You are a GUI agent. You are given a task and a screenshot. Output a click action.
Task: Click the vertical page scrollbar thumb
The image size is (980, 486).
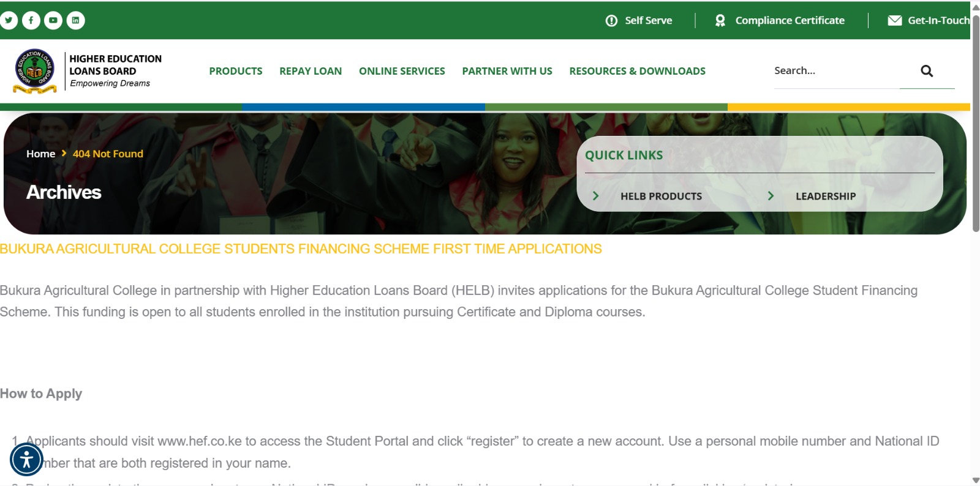tap(976, 122)
